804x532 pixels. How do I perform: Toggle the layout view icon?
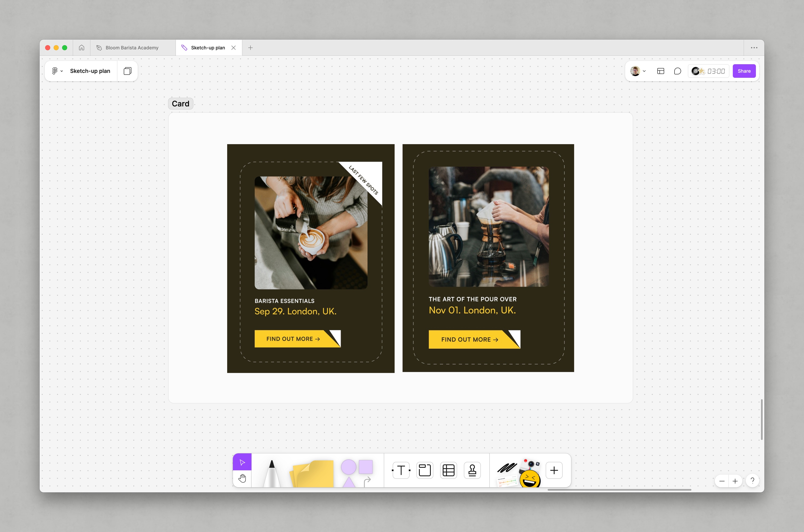pyautogui.click(x=661, y=71)
